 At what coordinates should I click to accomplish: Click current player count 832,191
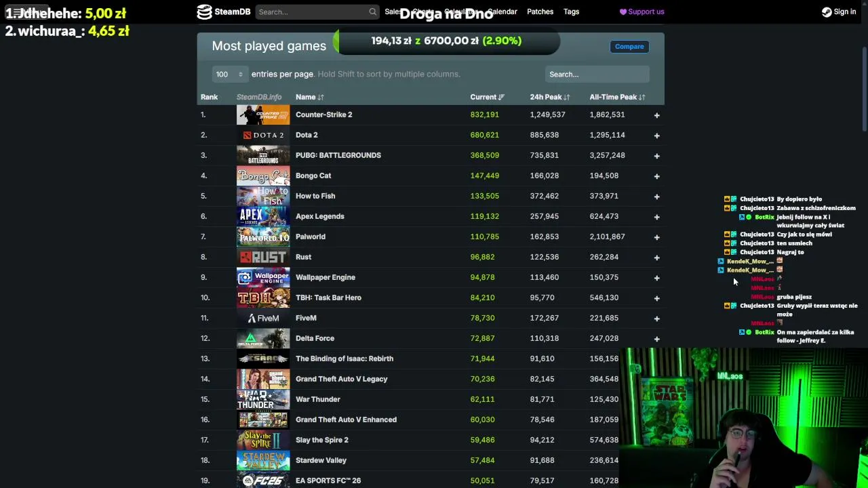click(x=484, y=115)
